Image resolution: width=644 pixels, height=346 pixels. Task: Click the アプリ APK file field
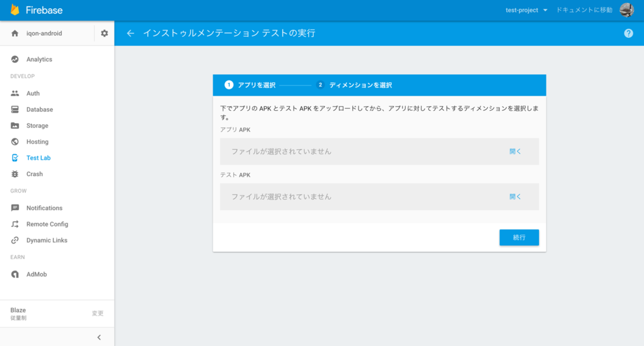[379, 151]
